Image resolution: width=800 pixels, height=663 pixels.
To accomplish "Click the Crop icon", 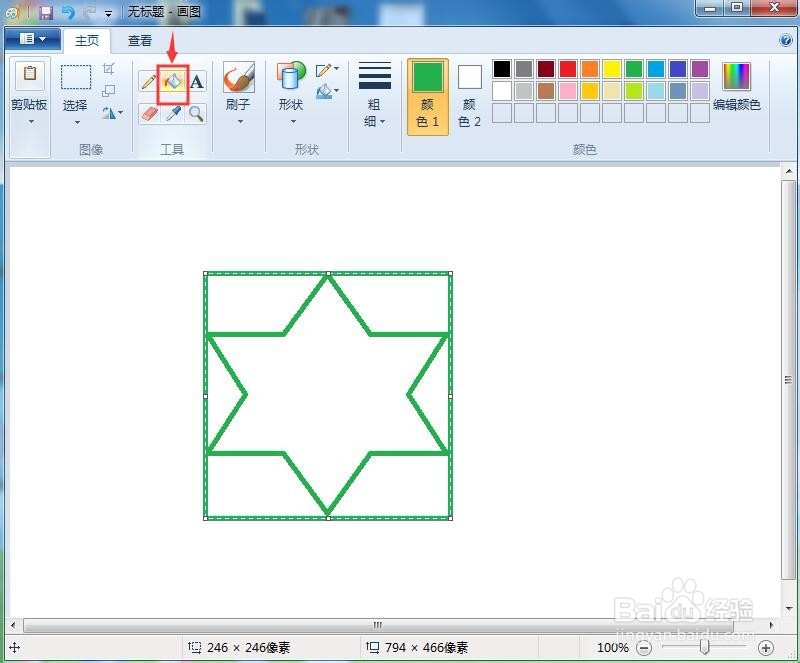I will tap(109, 68).
